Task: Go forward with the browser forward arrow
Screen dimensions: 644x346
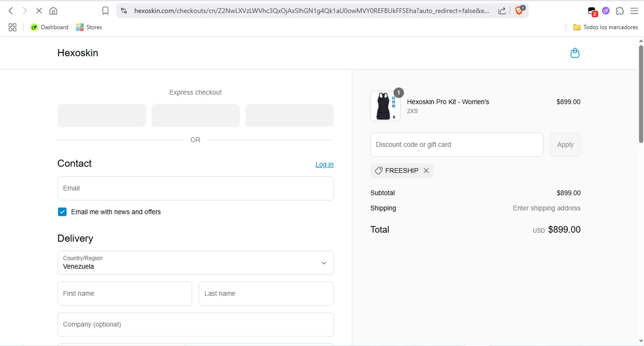Action: pyautogui.click(x=24, y=11)
